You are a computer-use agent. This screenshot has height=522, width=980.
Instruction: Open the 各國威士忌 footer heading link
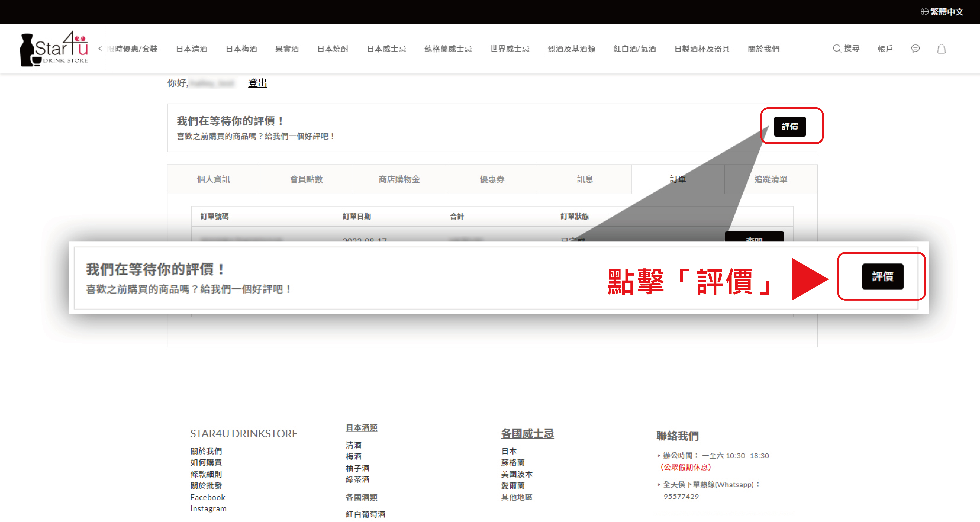(527, 433)
